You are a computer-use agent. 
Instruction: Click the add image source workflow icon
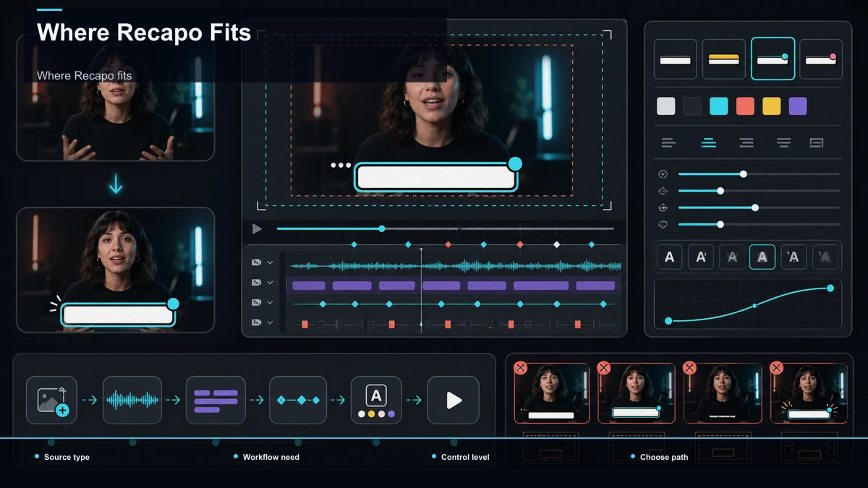pyautogui.click(x=51, y=400)
